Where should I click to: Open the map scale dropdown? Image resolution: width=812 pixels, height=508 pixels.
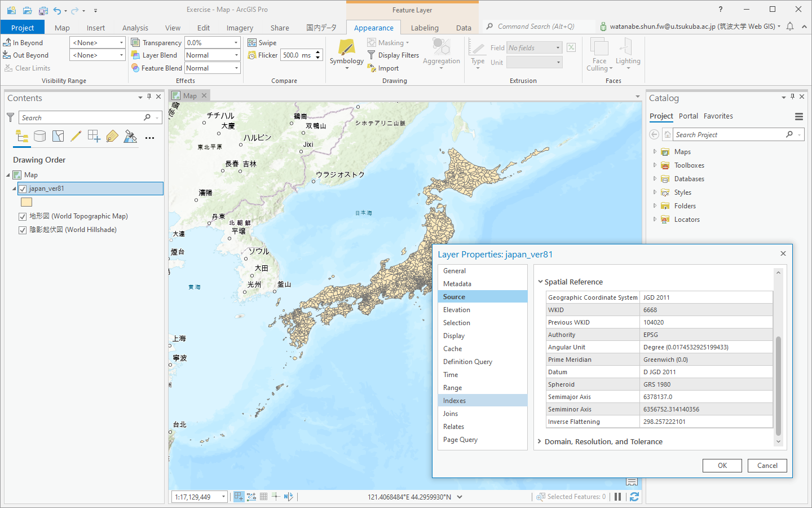(x=223, y=497)
